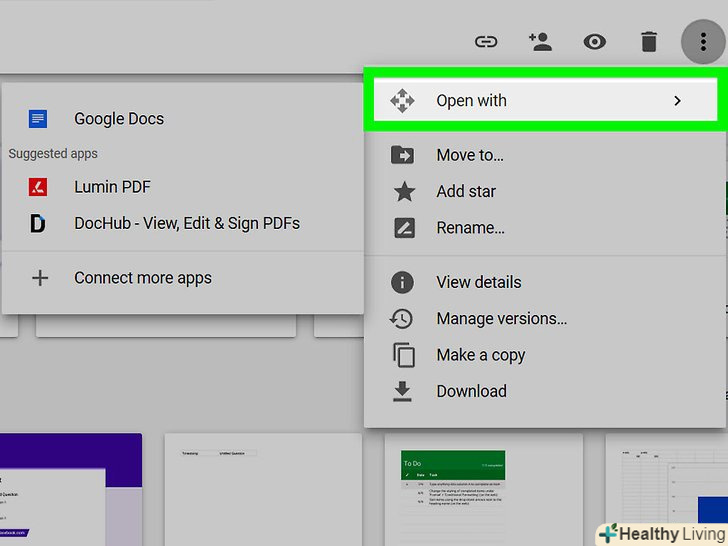Open the blank spreadsheet thumbnail with Timestamp header

263,489
